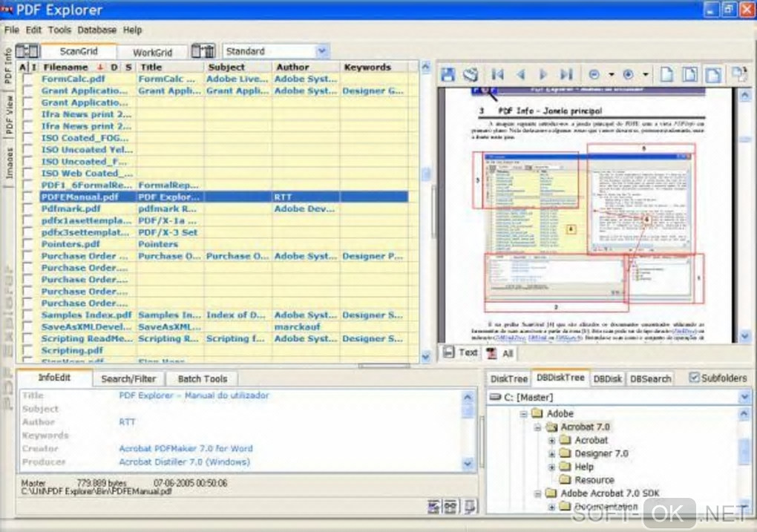The height and width of the screenshot is (532, 757).
Task: Select highlighted fit-width page view icon
Action: (713, 74)
